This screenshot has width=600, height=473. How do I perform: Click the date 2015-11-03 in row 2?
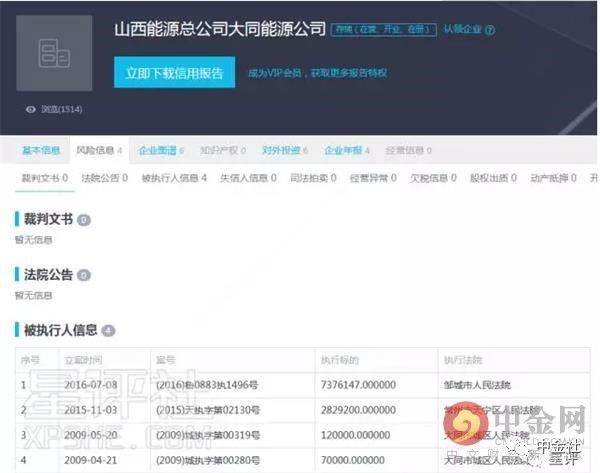(x=91, y=410)
